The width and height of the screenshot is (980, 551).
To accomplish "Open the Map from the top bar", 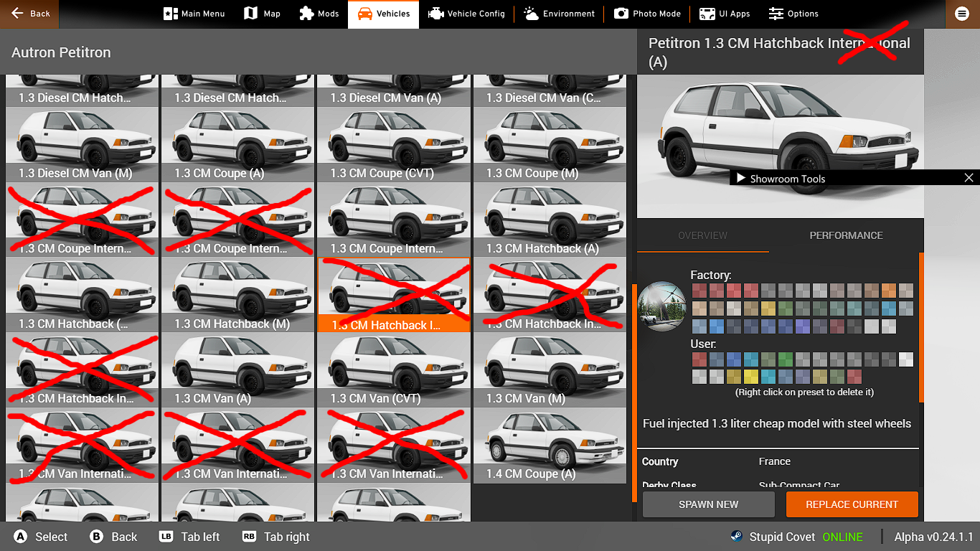I will (x=262, y=14).
